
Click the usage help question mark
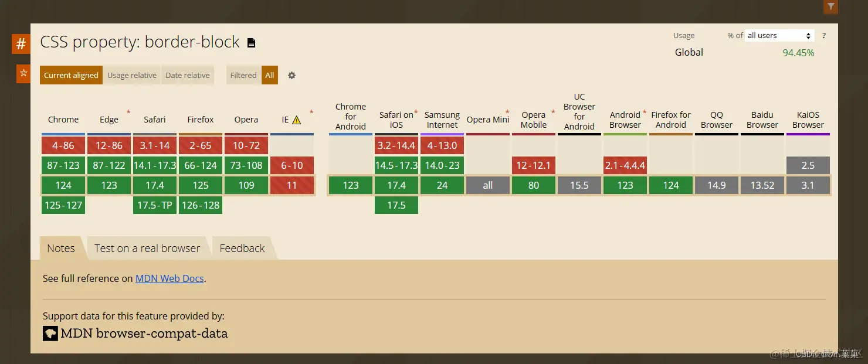[823, 36]
